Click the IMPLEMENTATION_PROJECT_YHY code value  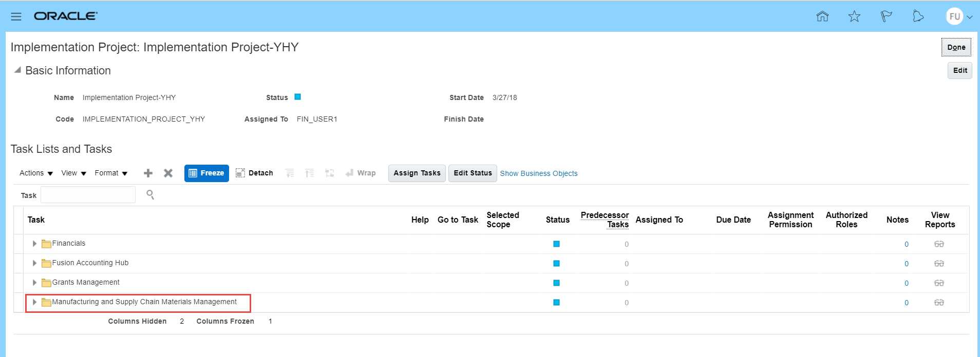click(144, 119)
